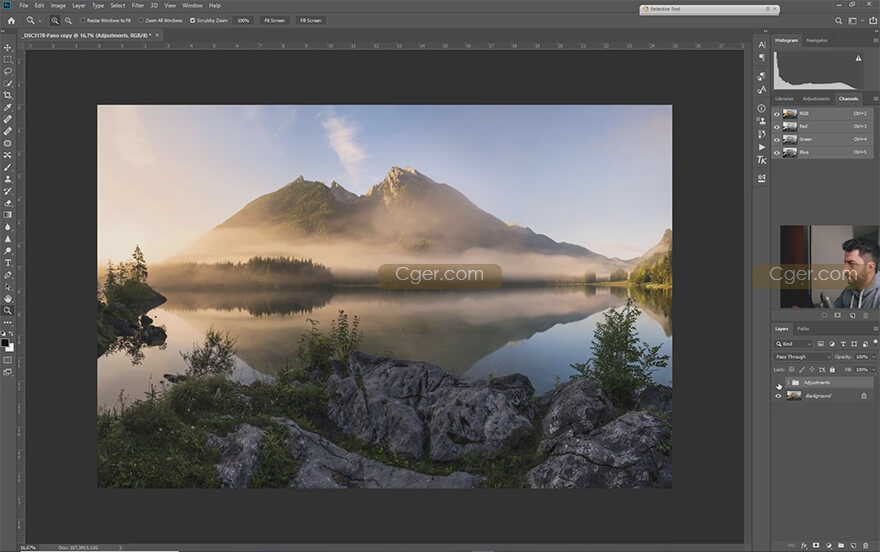Open the Actions panel play icon
880x552 pixels.
(762, 147)
